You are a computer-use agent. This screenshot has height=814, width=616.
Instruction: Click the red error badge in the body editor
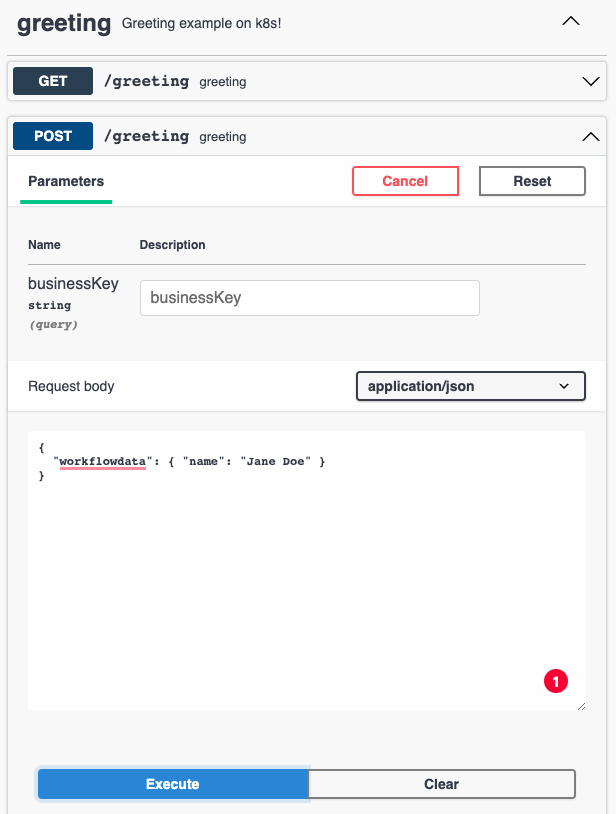tap(556, 681)
